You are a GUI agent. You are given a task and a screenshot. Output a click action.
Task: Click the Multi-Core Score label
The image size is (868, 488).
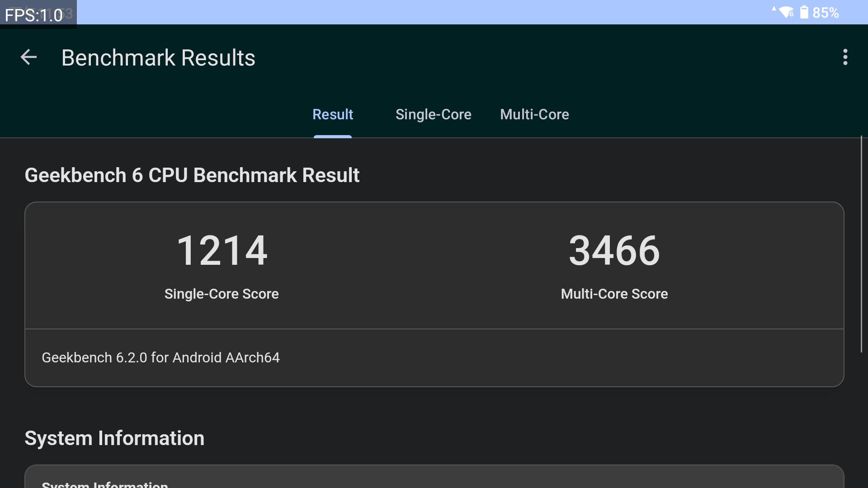point(614,294)
